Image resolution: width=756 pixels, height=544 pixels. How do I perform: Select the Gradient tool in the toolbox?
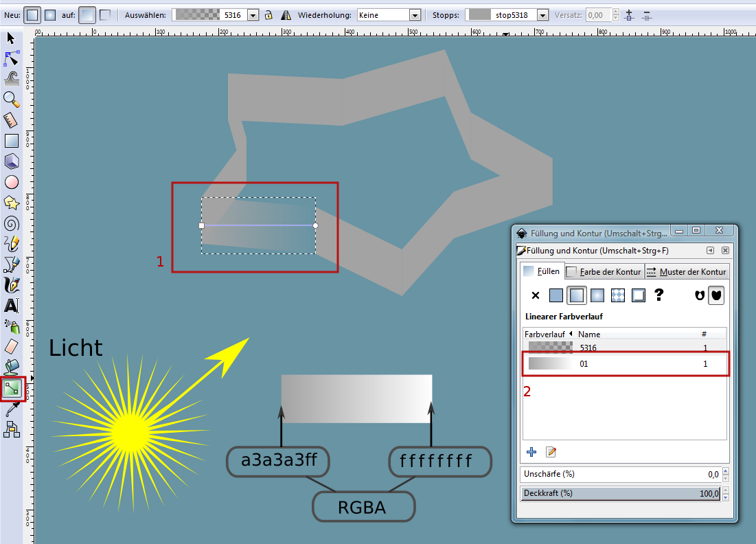(x=12, y=388)
